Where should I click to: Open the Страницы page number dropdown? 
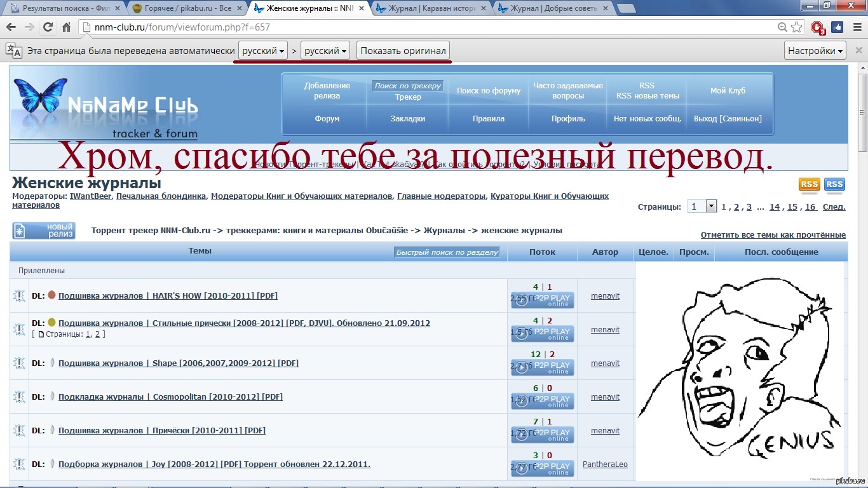(702, 207)
